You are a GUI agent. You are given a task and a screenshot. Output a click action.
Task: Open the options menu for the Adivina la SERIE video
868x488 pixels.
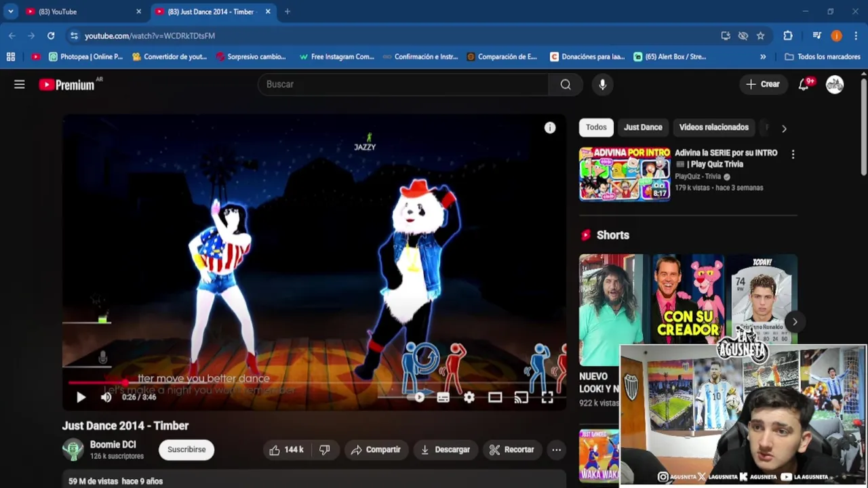click(793, 155)
